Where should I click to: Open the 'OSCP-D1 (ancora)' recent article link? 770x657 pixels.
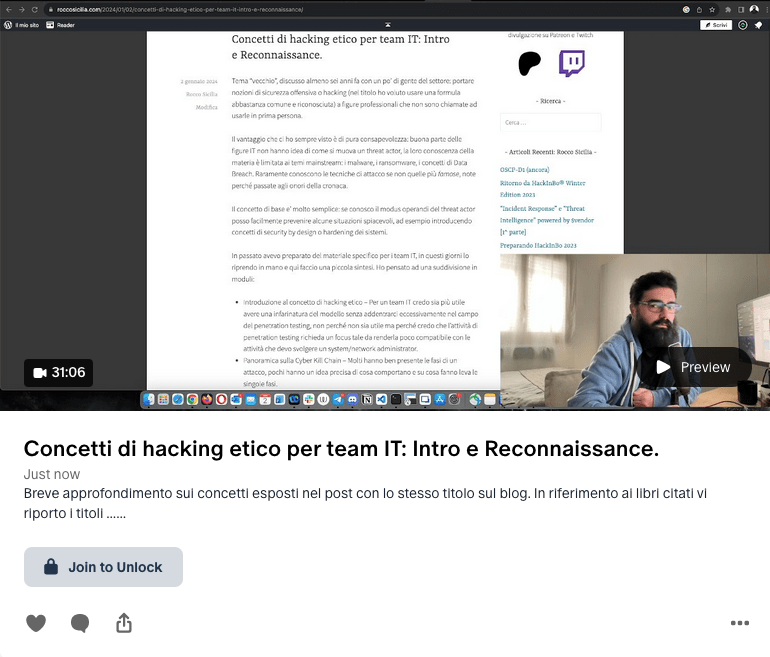525,170
